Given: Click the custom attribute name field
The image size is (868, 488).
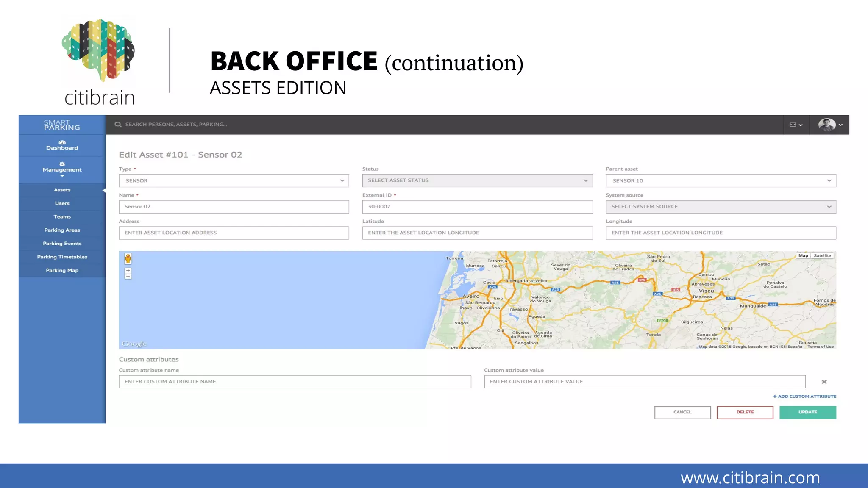Looking at the screenshot, I should pyautogui.click(x=295, y=382).
